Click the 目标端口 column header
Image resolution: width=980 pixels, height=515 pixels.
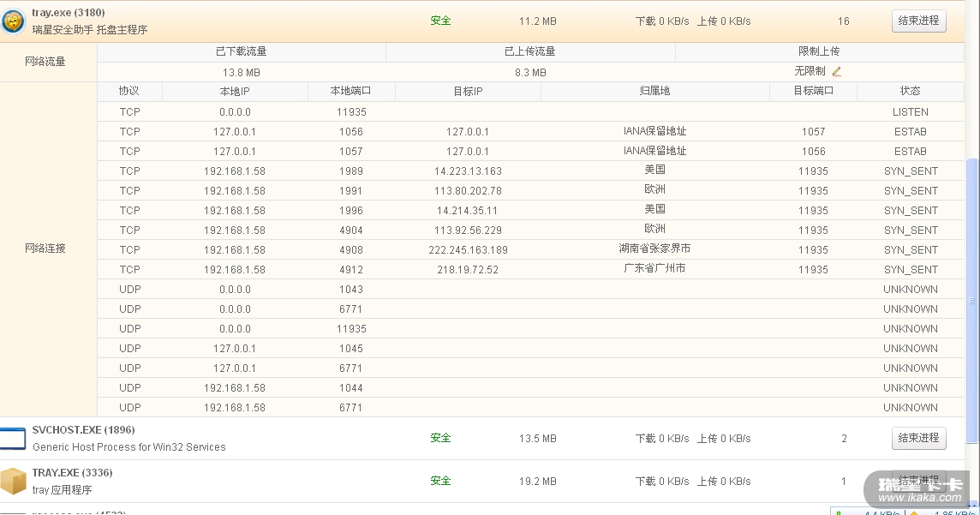(x=813, y=91)
